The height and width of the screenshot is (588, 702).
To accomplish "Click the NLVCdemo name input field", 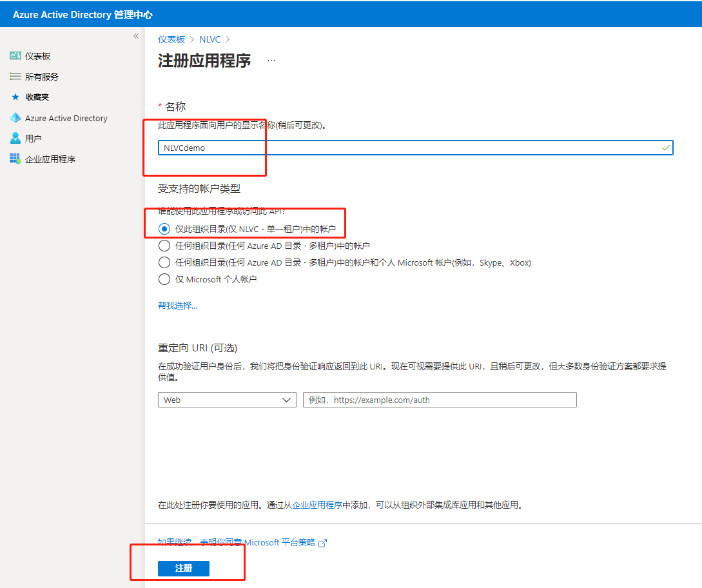I will coord(416,148).
